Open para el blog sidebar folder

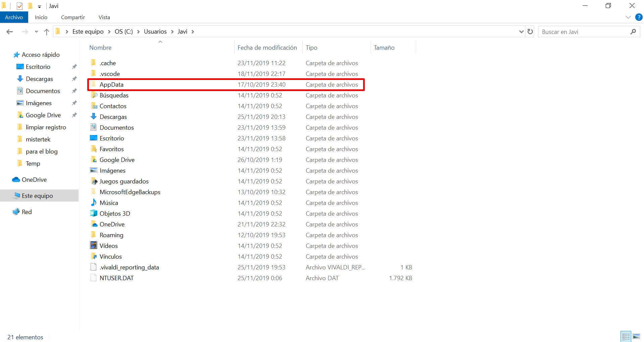click(x=42, y=151)
